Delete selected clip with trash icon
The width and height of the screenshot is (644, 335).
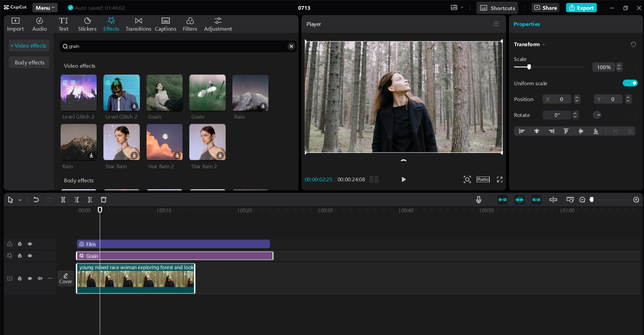click(104, 199)
